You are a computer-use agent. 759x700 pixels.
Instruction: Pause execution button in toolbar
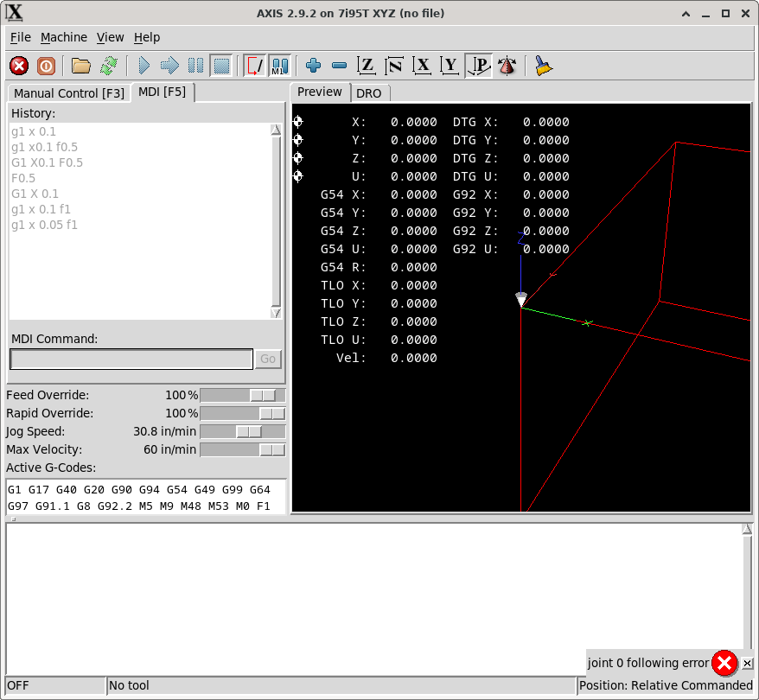pyautogui.click(x=195, y=66)
